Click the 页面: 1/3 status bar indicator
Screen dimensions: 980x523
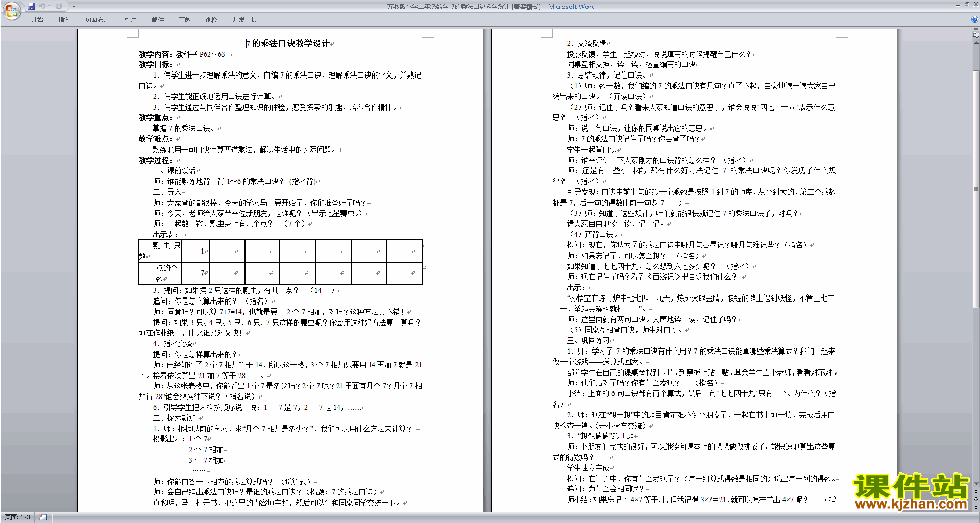coord(17,517)
